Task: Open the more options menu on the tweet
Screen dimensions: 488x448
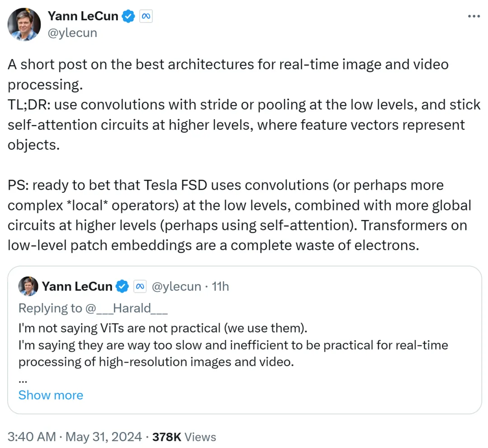Action: pyautogui.click(x=474, y=16)
